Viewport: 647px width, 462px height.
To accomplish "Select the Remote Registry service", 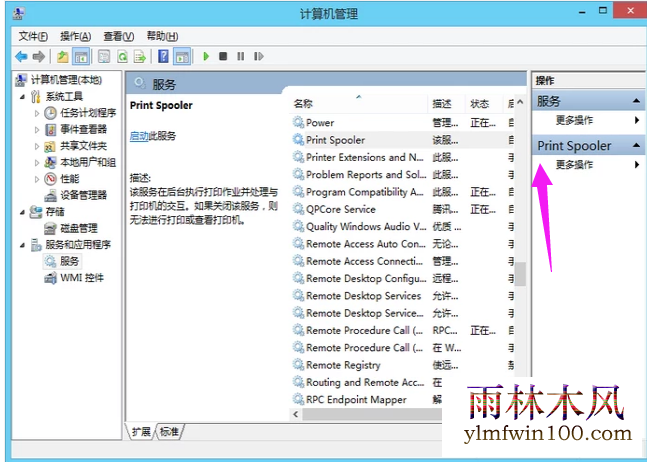I will [x=401, y=365].
